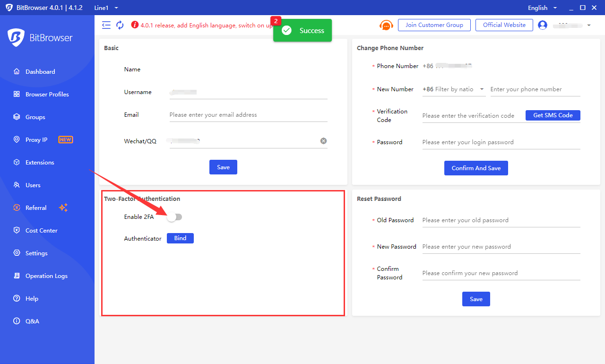
Task: Toggle the Enable 2FA switch
Action: (x=174, y=217)
